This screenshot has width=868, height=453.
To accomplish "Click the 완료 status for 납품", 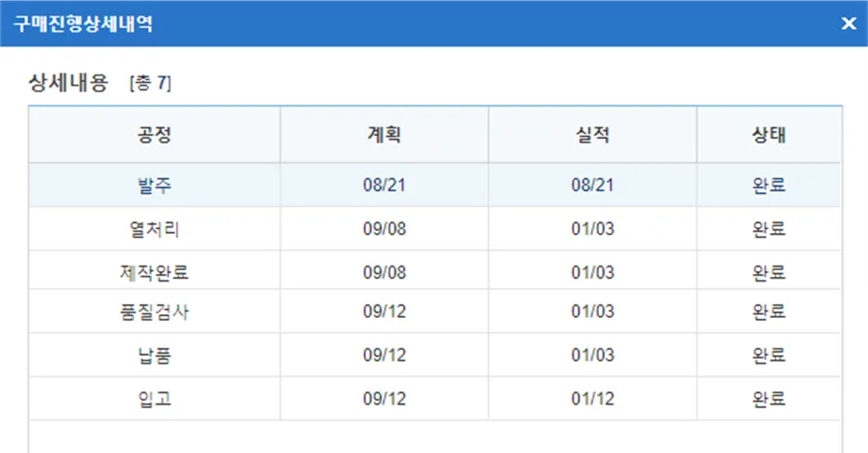I will [x=768, y=355].
